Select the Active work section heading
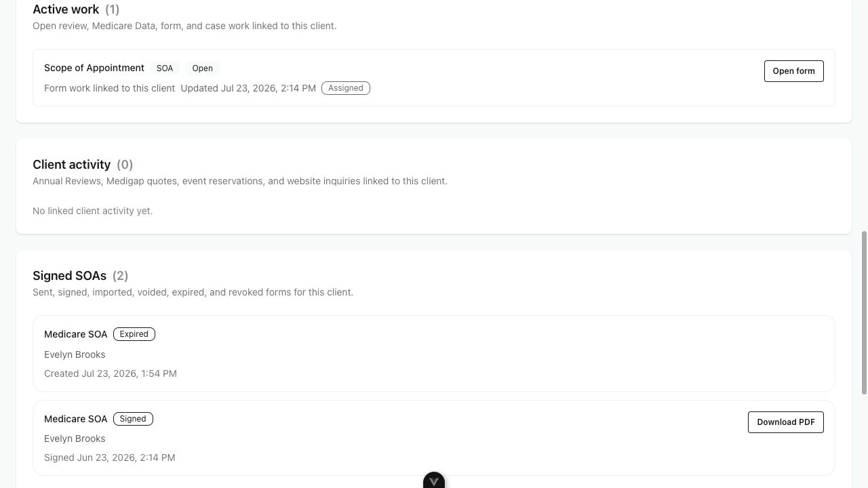The image size is (868, 488). pyautogui.click(x=66, y=9)
